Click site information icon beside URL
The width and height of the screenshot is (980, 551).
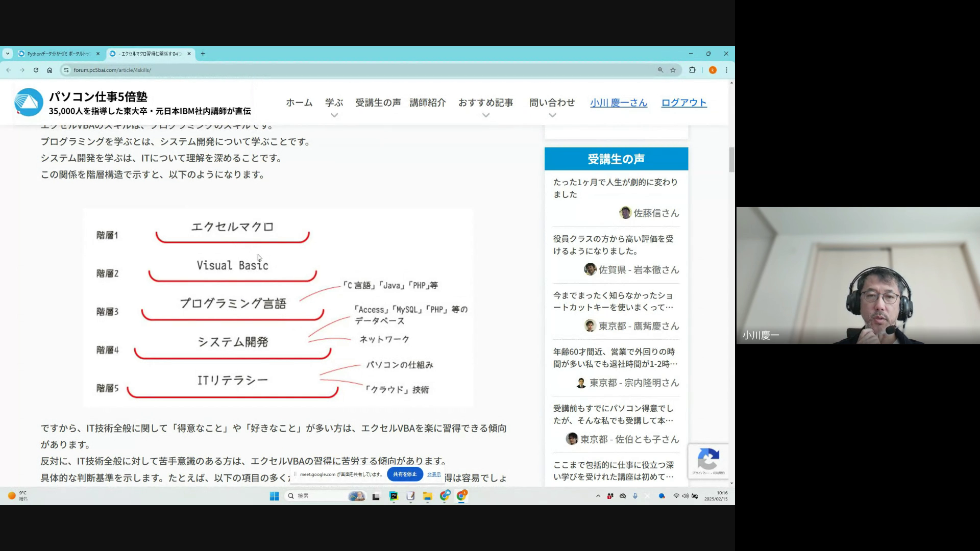tap(65, 70)
